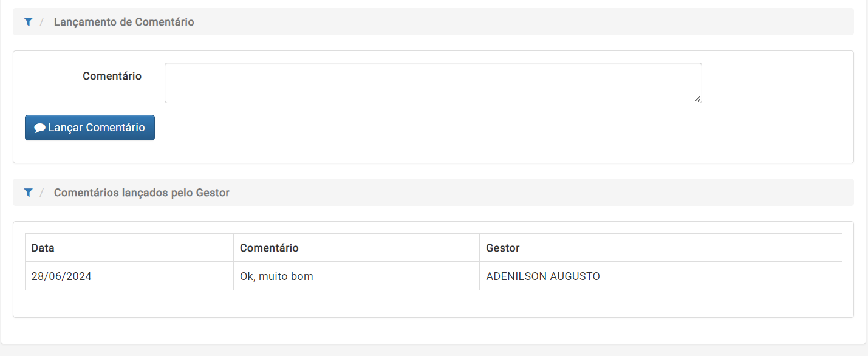Submit with the Lançar Comentário button

(90, 128)
